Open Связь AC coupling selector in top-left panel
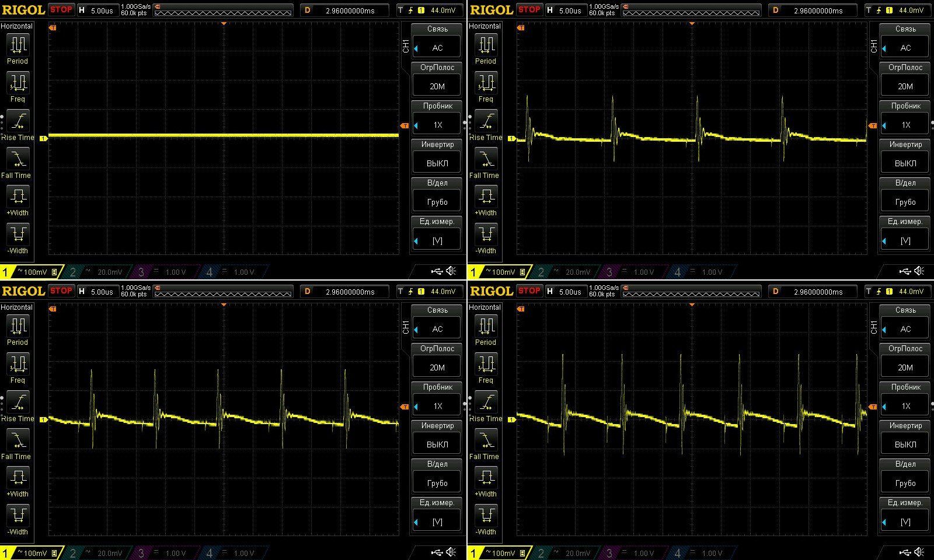This screenshot has width=934, height=560. point(437,48)
